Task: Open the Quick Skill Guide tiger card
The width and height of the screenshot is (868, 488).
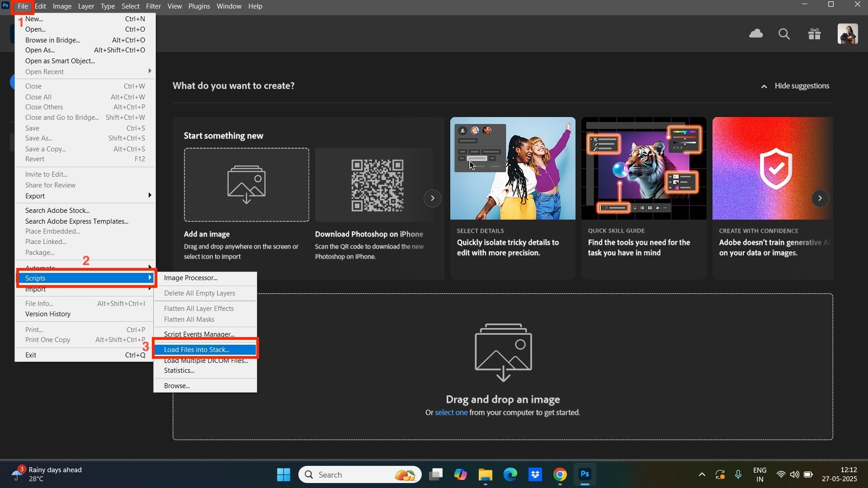Action: (x=644, y=198)
